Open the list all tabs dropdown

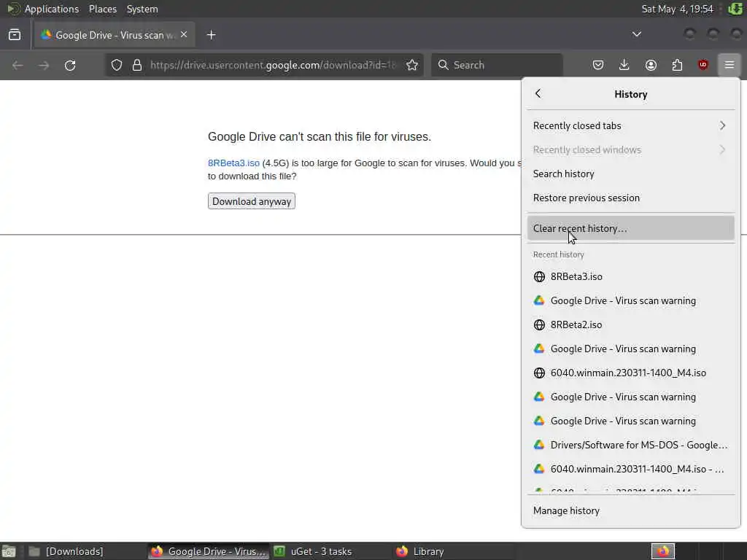(636, 34)
